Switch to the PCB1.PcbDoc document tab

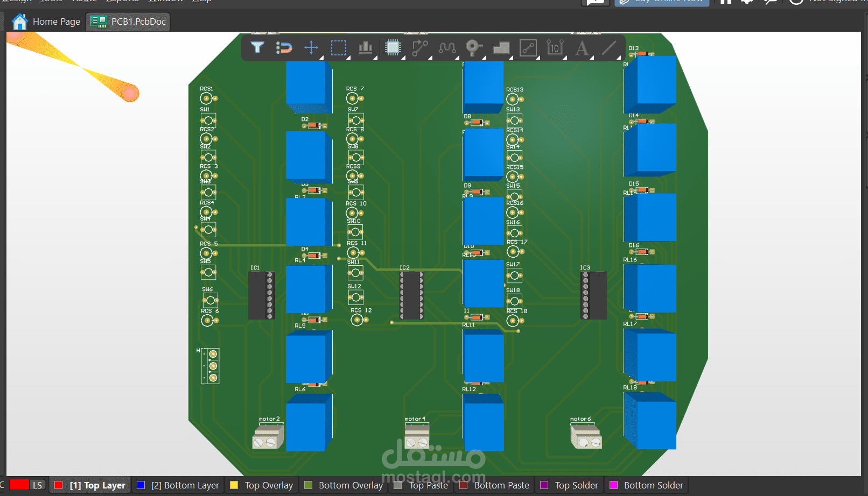(128, 22)
